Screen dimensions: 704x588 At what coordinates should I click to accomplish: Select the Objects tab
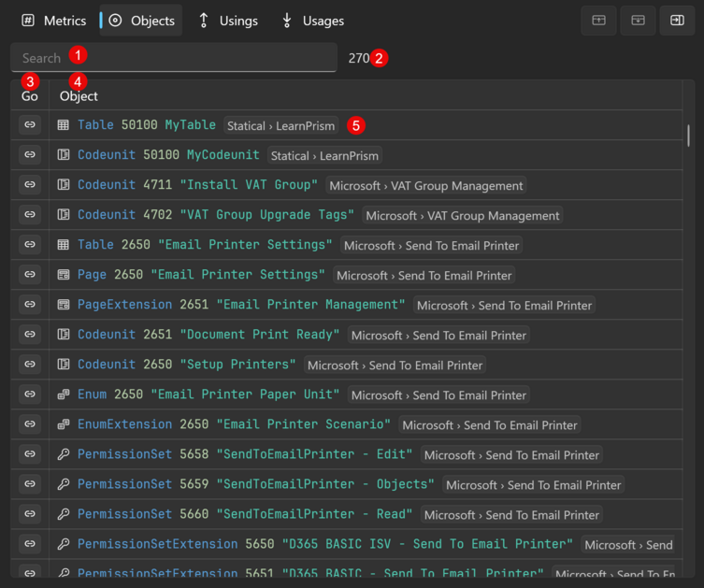tap(142, 21)
